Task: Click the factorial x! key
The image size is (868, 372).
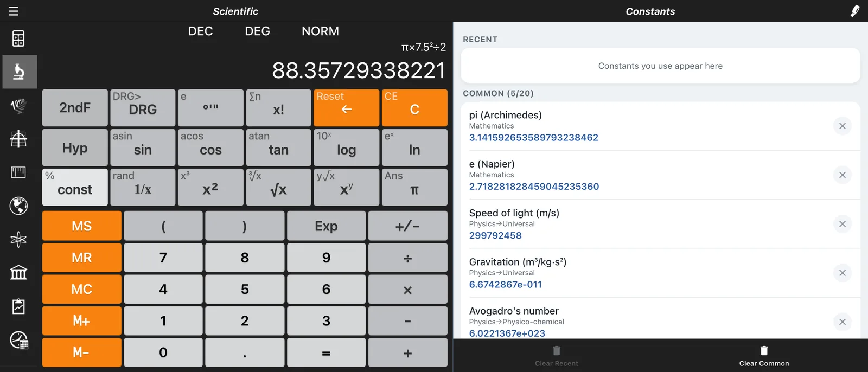Action: [278, 108]
